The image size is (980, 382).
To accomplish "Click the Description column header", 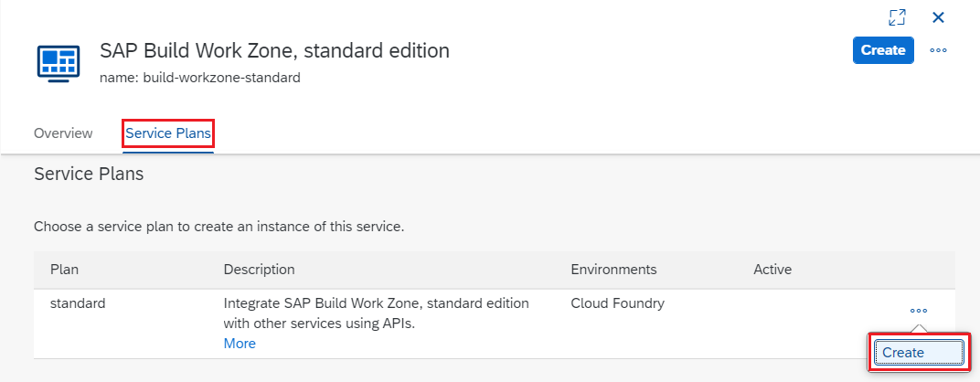I will [259, 270].
